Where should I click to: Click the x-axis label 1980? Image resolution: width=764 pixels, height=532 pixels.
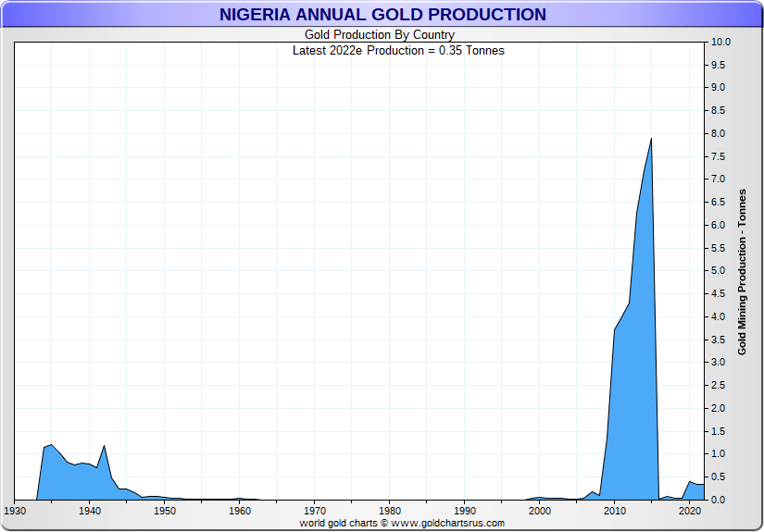tap(390, 511)
